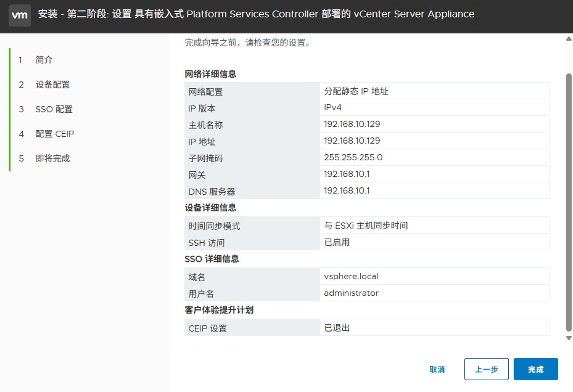Click the IP 地址 value 192.168.10.129
Viewport: 573px width, 392px height.
coord(352,141)
